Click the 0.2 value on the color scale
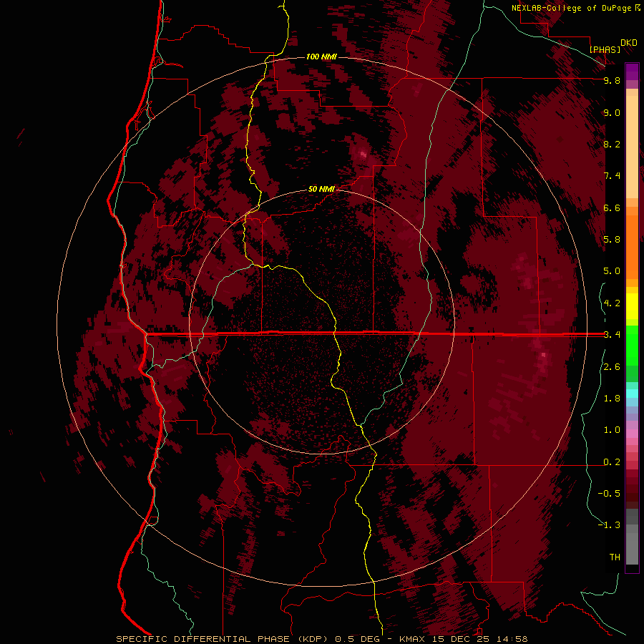 point(612,462)
